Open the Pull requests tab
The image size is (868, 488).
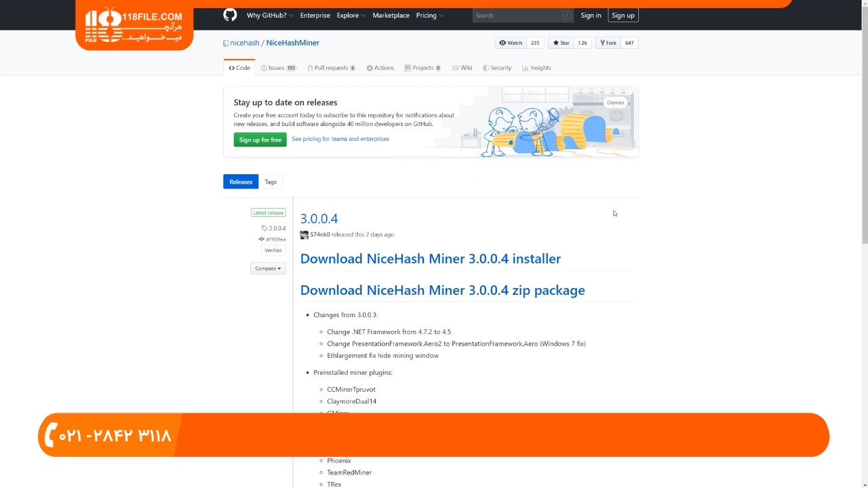331,68
